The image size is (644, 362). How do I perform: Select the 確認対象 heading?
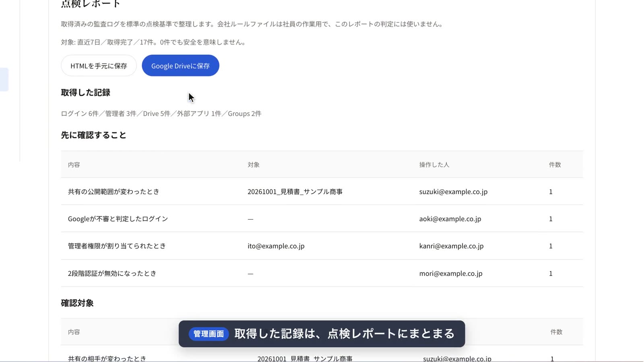77,303
